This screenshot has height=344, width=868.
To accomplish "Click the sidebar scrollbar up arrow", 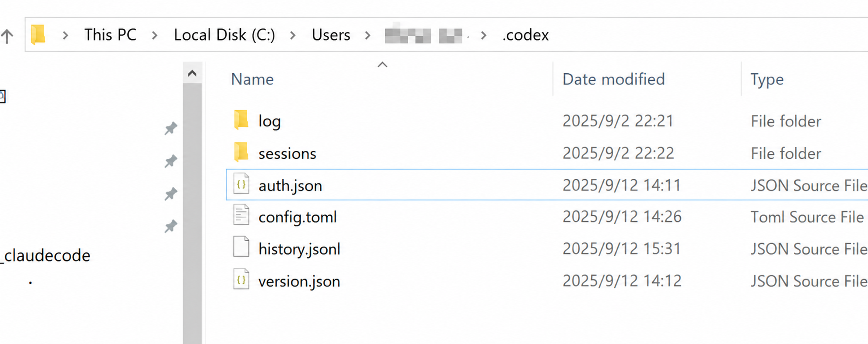I will point(192,73).
